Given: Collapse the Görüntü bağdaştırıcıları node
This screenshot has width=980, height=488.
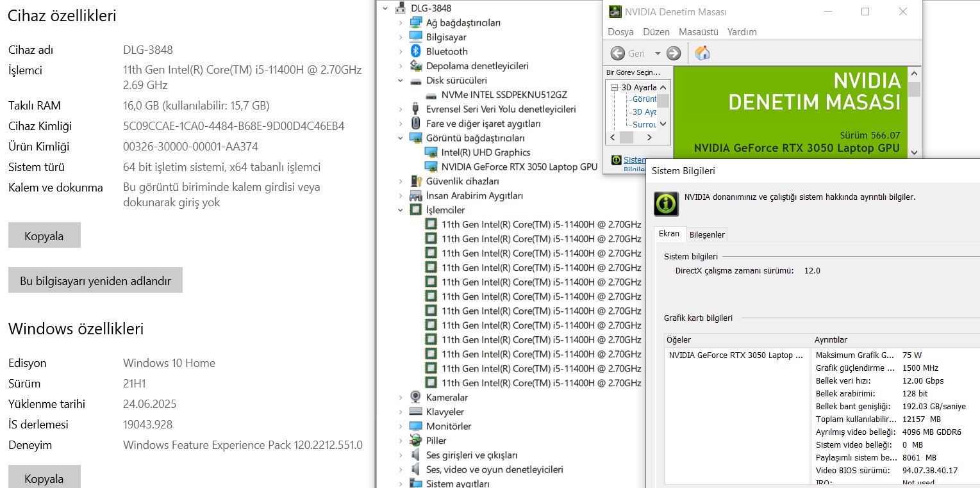Looking at the screenshot, I should [x=401, y=138].
